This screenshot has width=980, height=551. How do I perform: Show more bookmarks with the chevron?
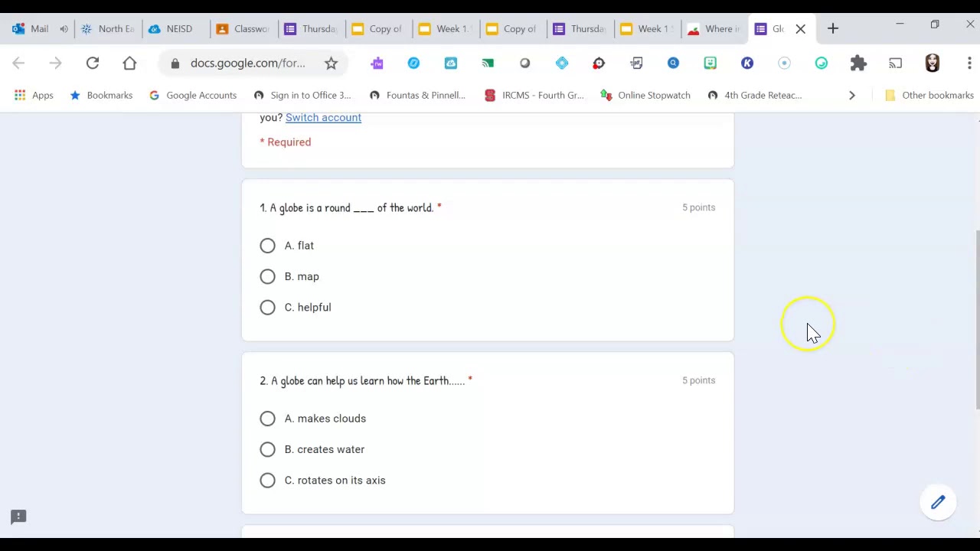(852, 95)
